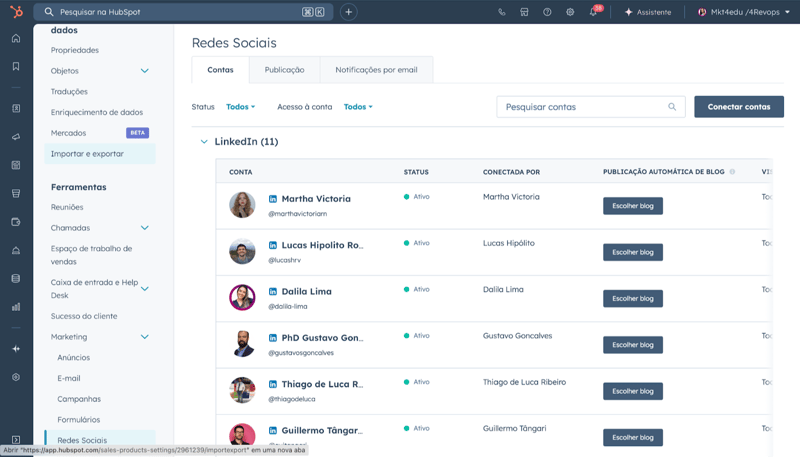Open the megaphone marketing icon in left rail
800x457 pixels.
coord(16,137)
